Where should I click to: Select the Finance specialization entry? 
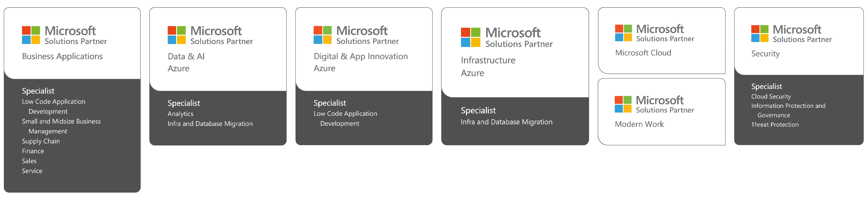33,151
